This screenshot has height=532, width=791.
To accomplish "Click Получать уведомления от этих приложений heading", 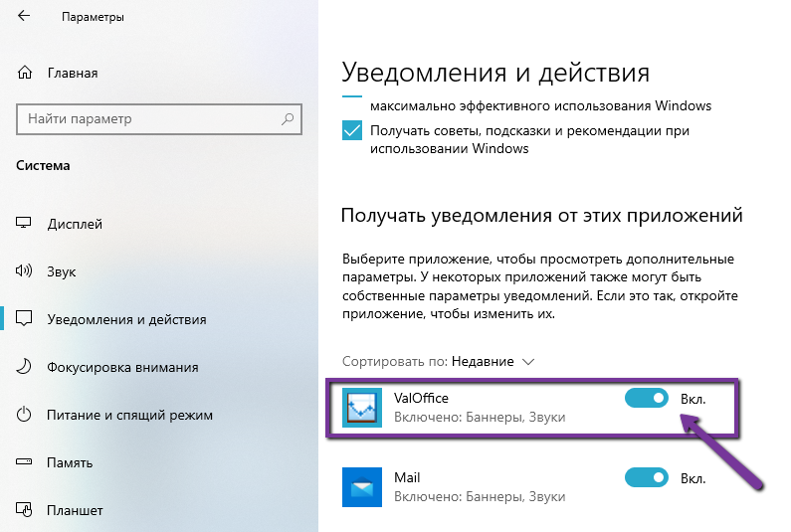I will (542, 216).
